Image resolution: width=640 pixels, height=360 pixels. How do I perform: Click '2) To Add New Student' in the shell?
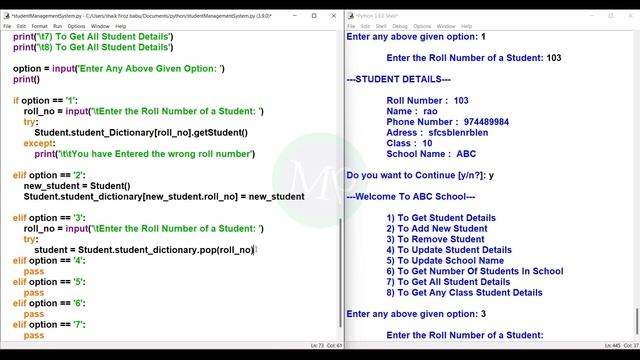click(437, 229)
